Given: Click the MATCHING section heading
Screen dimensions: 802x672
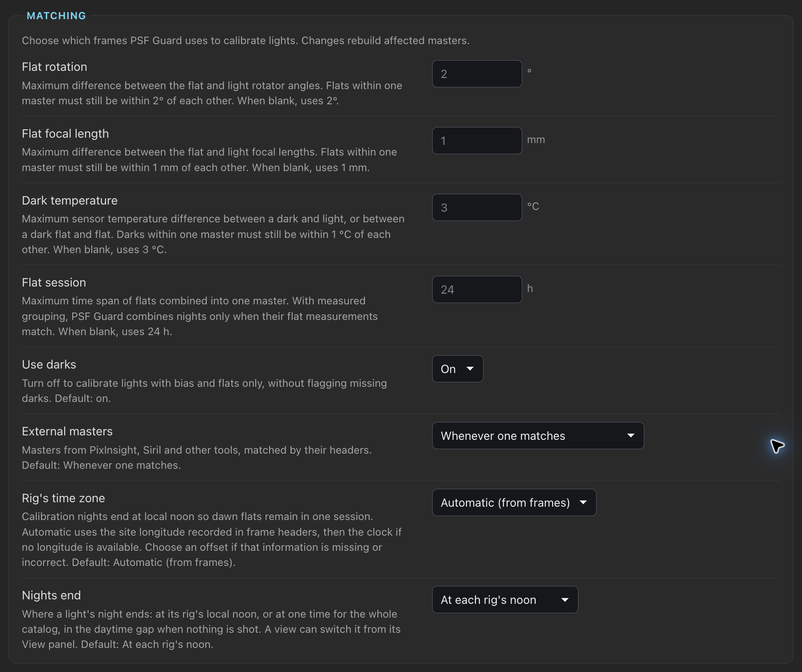Looking at the screenshot, I should (56, 16).
